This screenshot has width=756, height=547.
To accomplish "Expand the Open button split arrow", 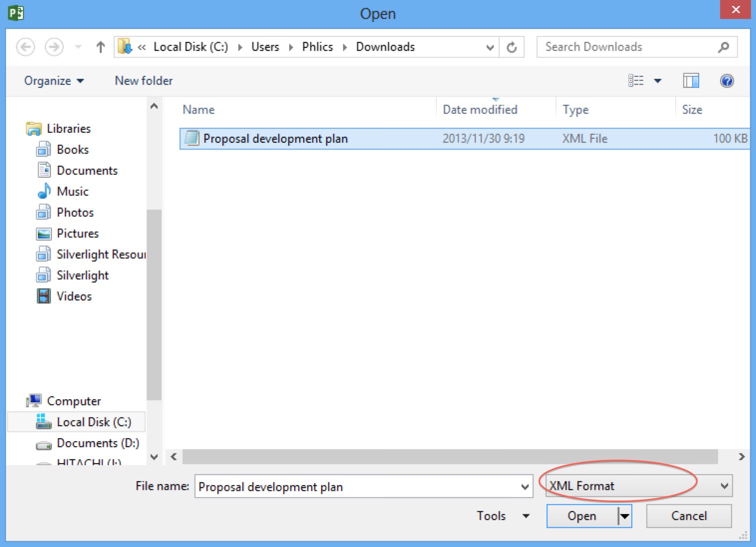I will (x=624, y=516).
